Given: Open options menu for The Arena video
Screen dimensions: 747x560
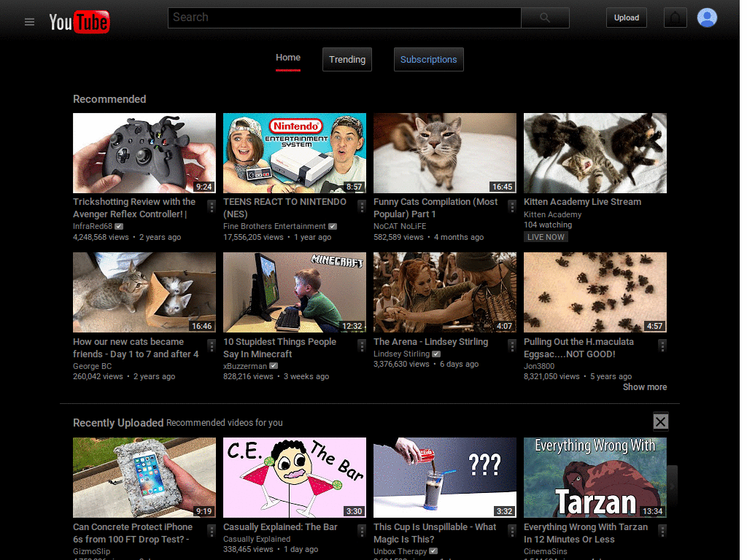Looking at the screenshot, I should click(512, 346).
